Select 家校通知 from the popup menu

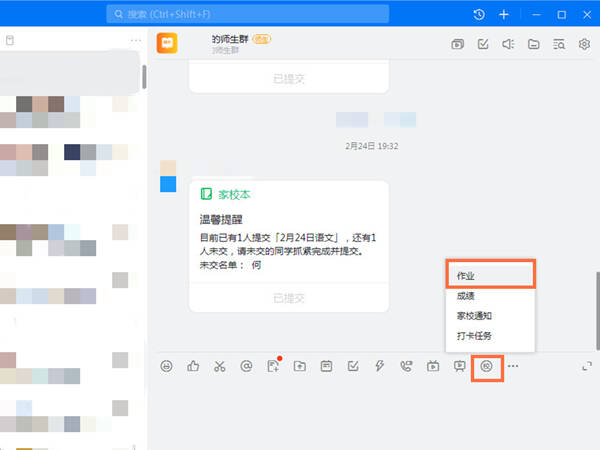tap(491, 316)
